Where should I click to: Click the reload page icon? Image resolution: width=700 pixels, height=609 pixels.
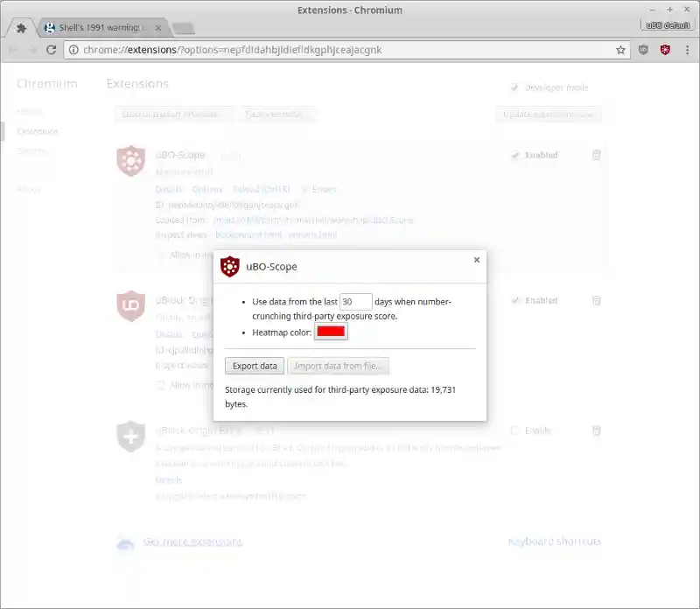pyautogui.click(x=52, y=50)
